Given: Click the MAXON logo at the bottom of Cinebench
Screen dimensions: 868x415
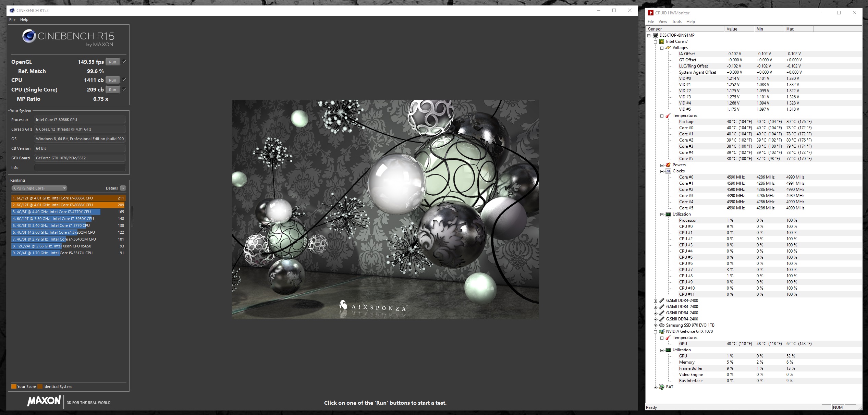Looking at the screenshot, I should pos(44,401).
